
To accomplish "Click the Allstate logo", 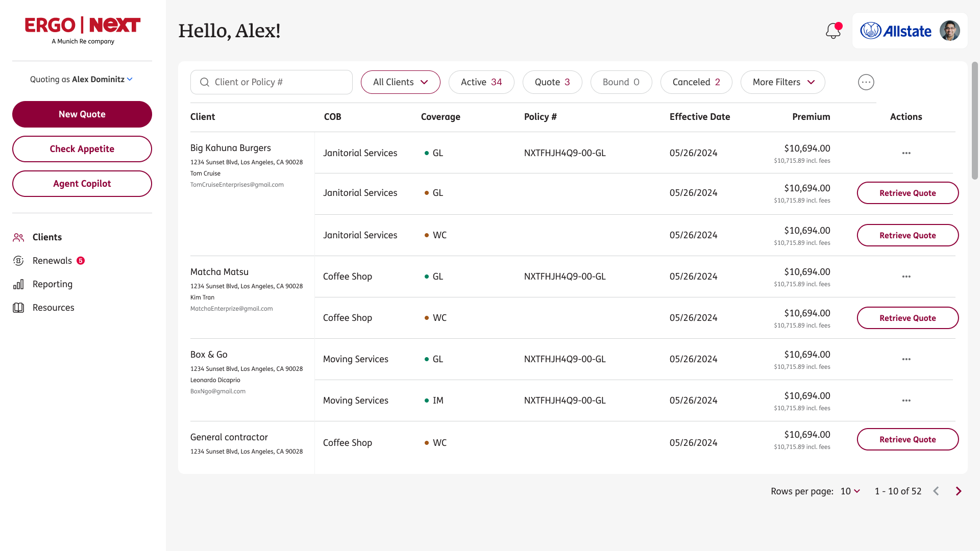I will (x=896, y=31).
